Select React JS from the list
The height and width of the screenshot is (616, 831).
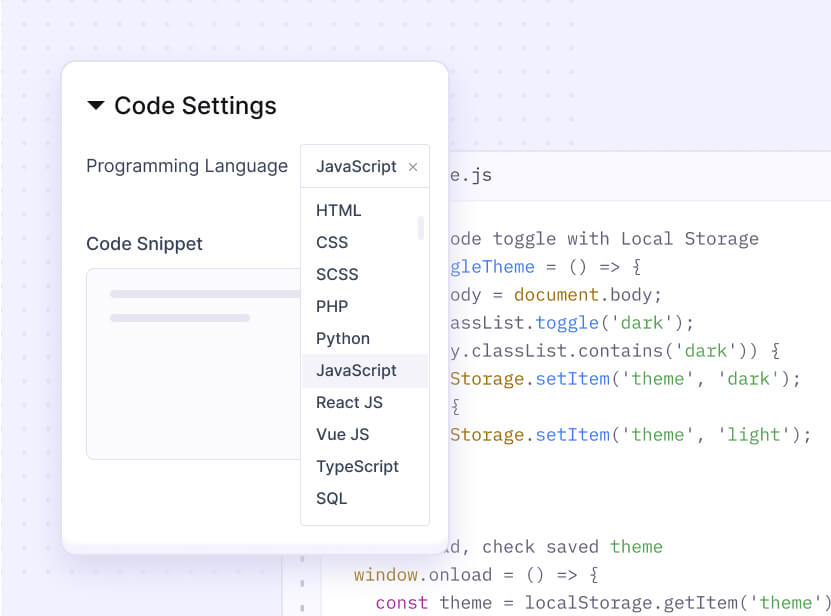(349, 403)
